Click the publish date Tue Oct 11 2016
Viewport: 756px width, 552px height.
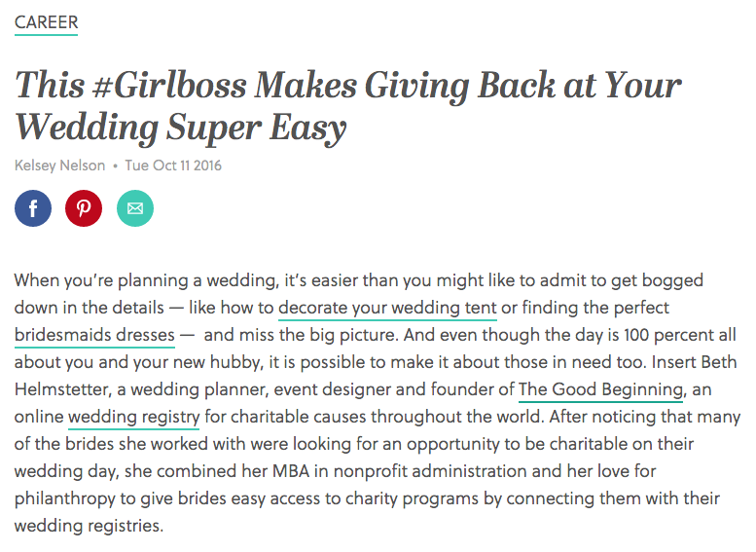173,166
